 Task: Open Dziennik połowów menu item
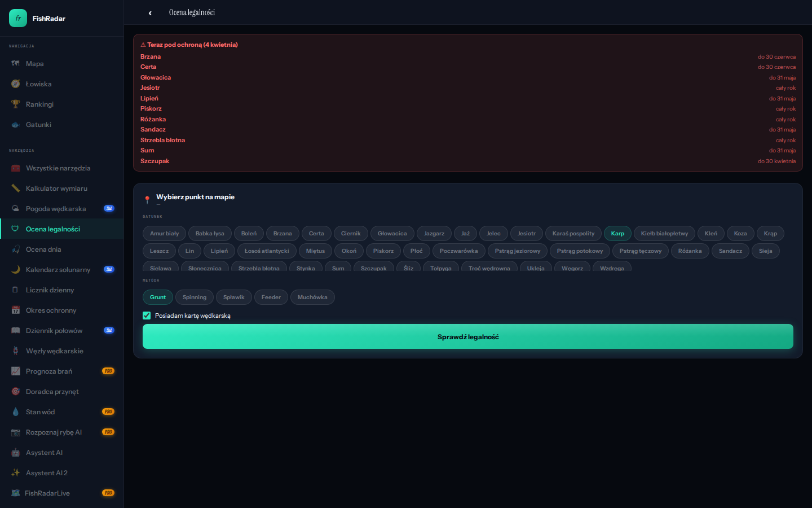54,331
